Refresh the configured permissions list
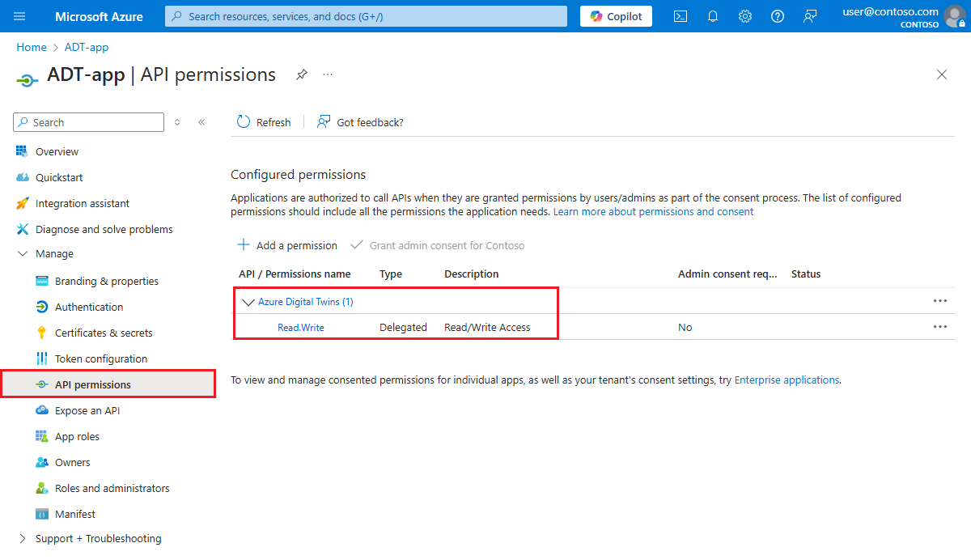Viewport: 971px width, 560px height. click(x=263, y=121)
